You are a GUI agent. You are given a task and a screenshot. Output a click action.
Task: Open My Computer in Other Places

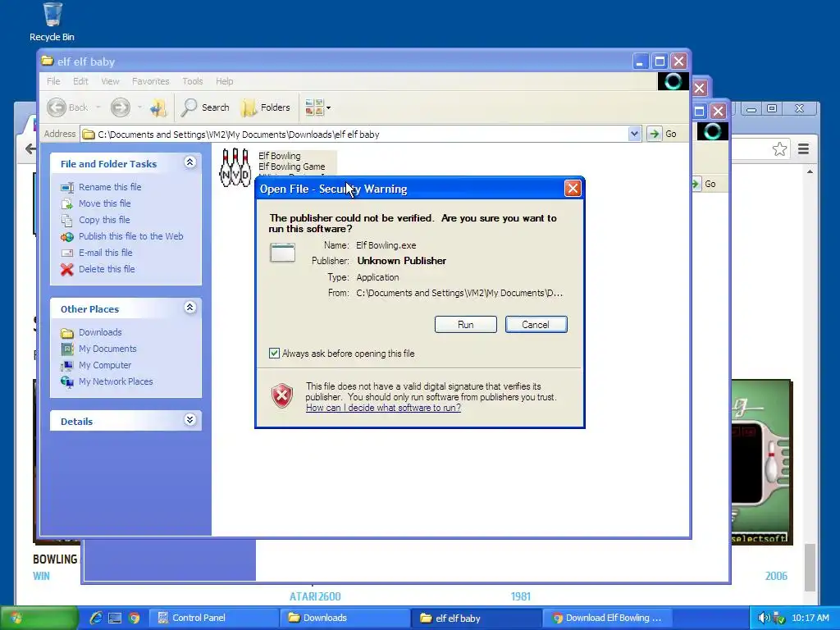pyautogui.click(x=105, y=365)
